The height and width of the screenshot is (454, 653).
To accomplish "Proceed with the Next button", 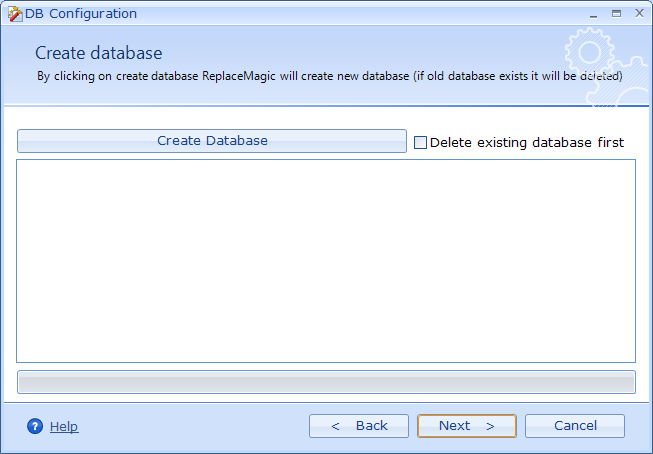I will (466, 426).
